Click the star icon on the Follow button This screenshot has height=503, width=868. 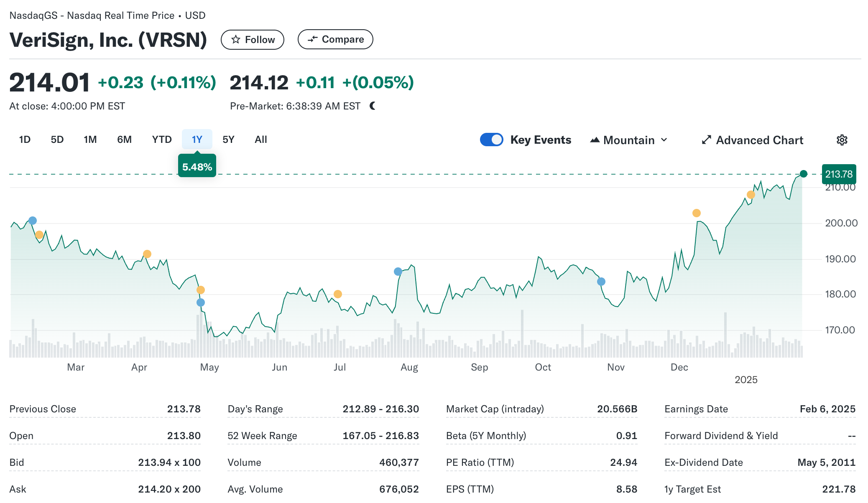pyautogui.click(x=236, y=40)
